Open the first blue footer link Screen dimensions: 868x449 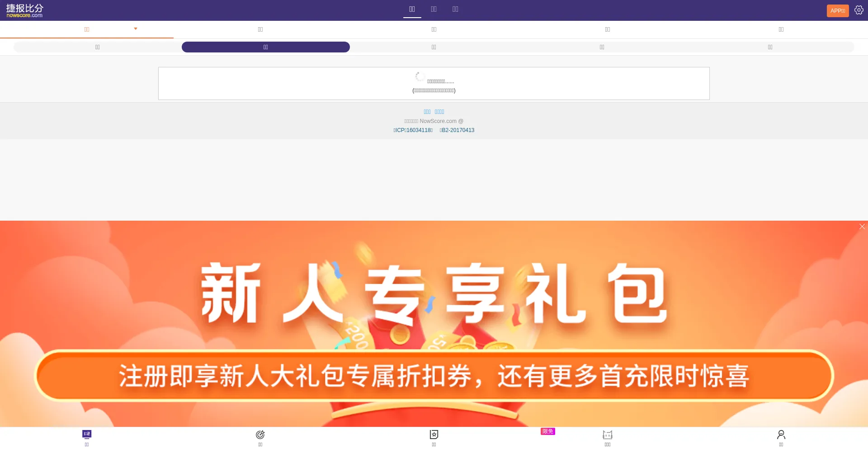coord(427,112)
